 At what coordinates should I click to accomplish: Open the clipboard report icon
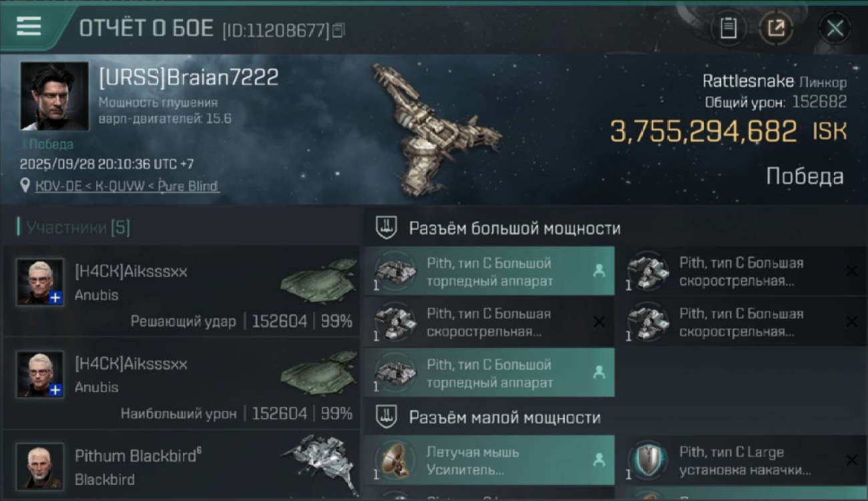[728, 28]
